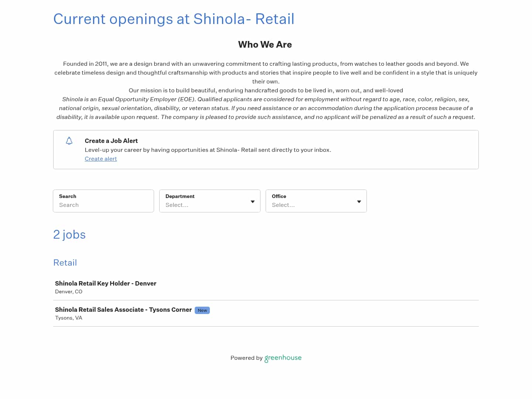Open the Office dropdown arrow
The width and height of the screenshot is (532, 399).
[x=359, y=202]
